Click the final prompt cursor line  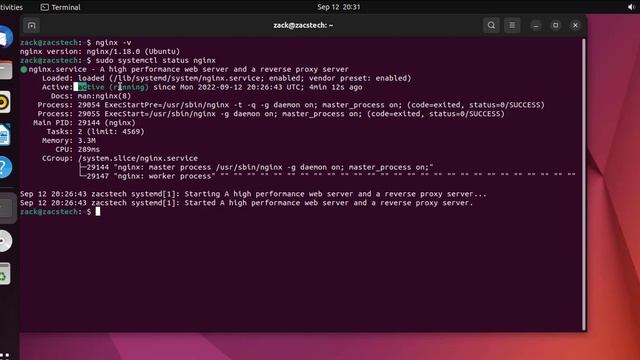coord(60,212)
